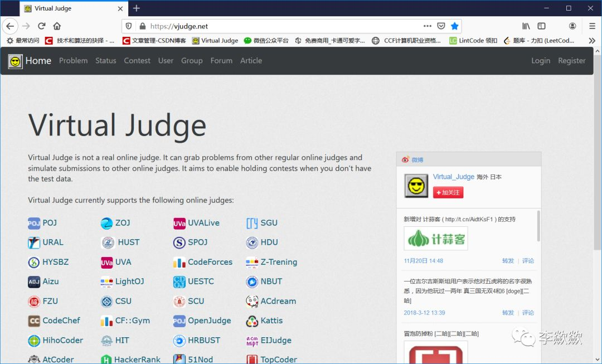The width and height of the screenshot is (602, 364).
Task: Show the site security shield icon info
Action: point(129,26)
